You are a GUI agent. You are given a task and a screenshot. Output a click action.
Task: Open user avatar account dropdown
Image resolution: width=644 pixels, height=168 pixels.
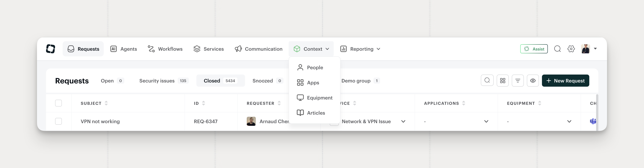pos(589,49)
